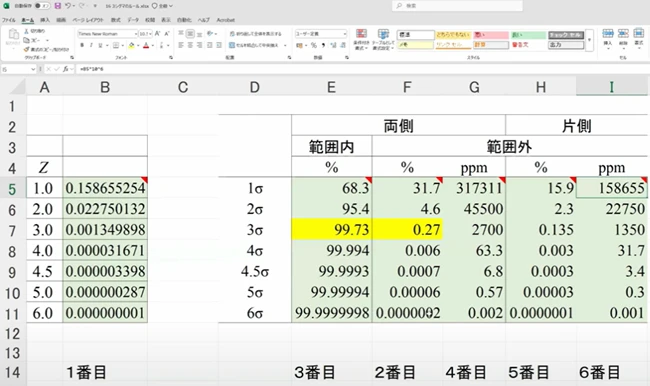Apply the red Bad cell style
Image resolution: width=650 pixels, height=386 pixels.
(x=491, y=35)
